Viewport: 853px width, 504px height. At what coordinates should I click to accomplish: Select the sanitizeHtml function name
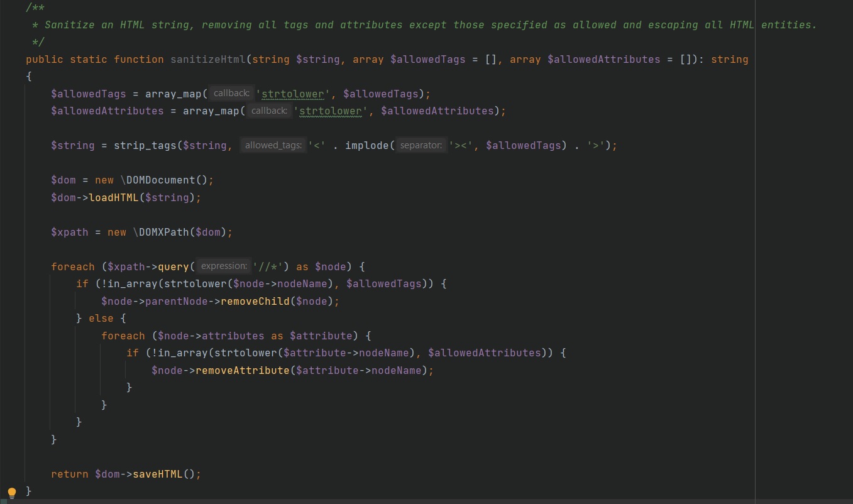click(x=207, y=59)
